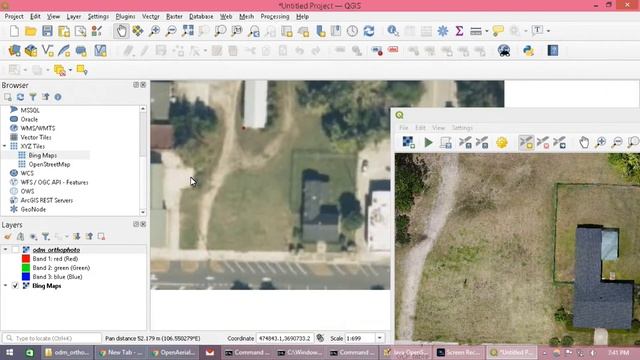640x360 pixels.
Task: Save the project with the floppy disk icon
Action: tap(47, 31)
